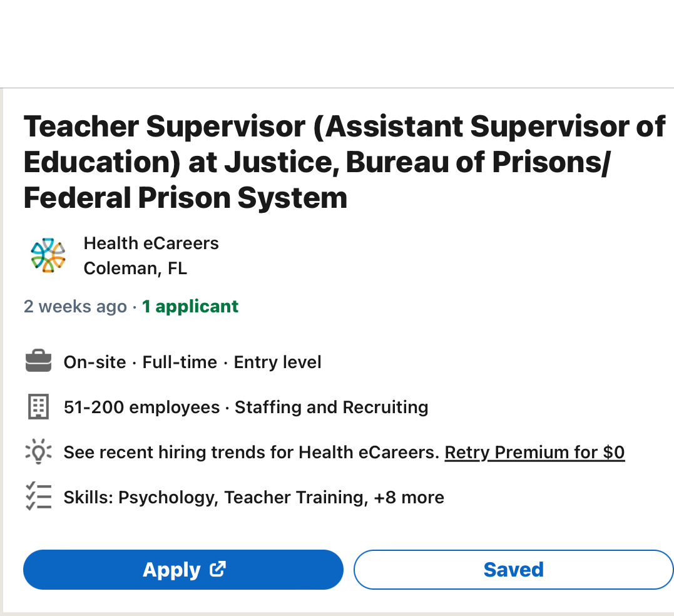Click the Coleman, FL location text
Viewport: 674px width, 616px height.
coord(135,269)
